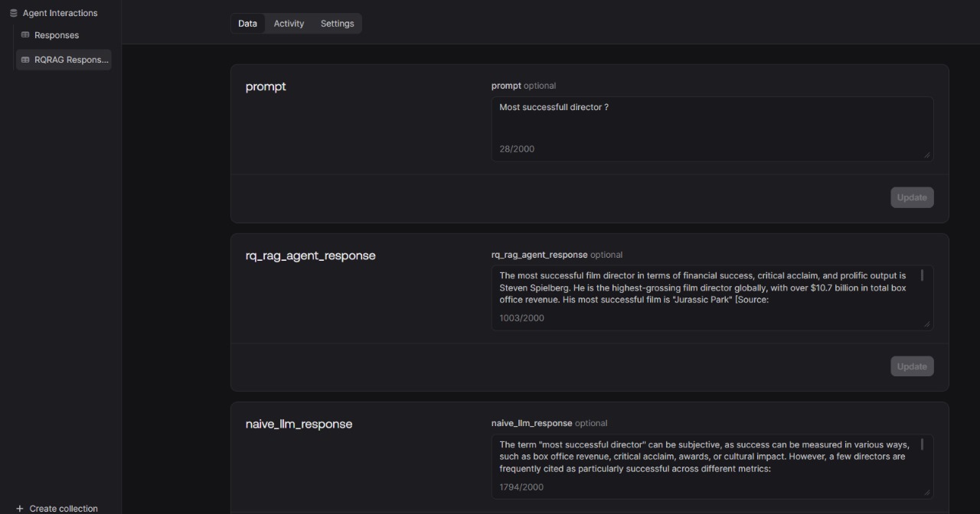
Task: Click the prompt textarea resize handle
Action: pyautogui.click(x=927, y=155)
